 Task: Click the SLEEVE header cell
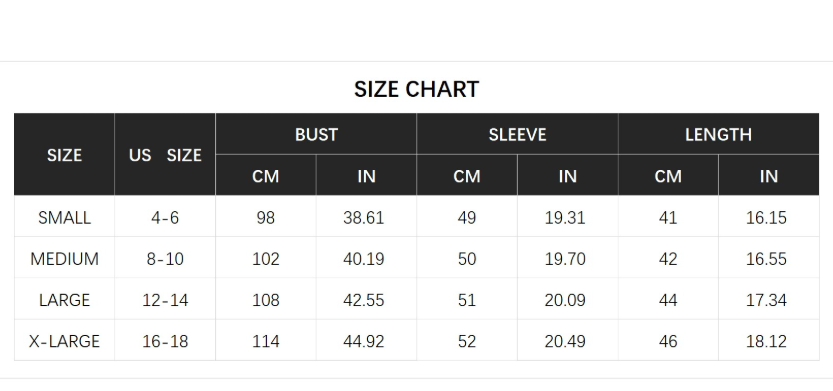tap(517, 134)
